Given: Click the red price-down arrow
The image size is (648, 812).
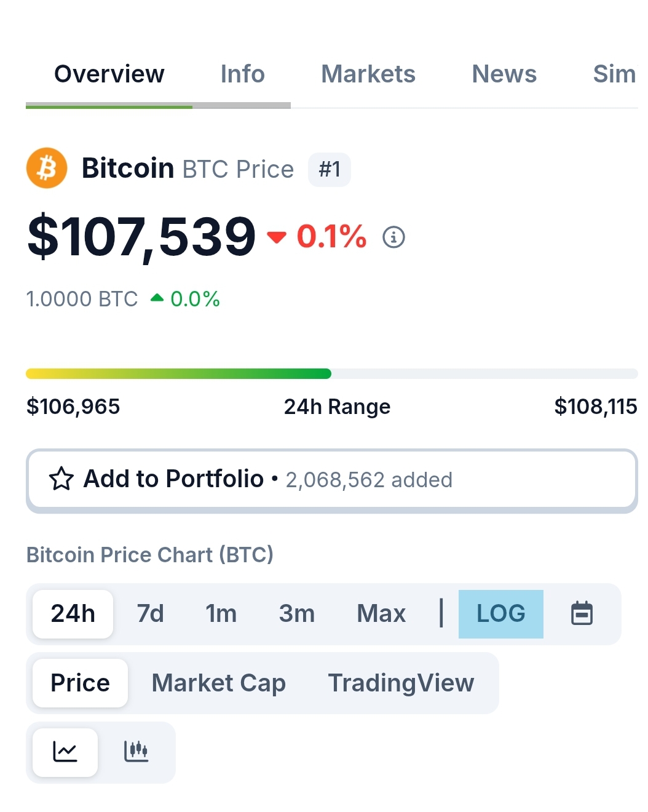Looking at the screenshot, I should click(x=277, y=237).
